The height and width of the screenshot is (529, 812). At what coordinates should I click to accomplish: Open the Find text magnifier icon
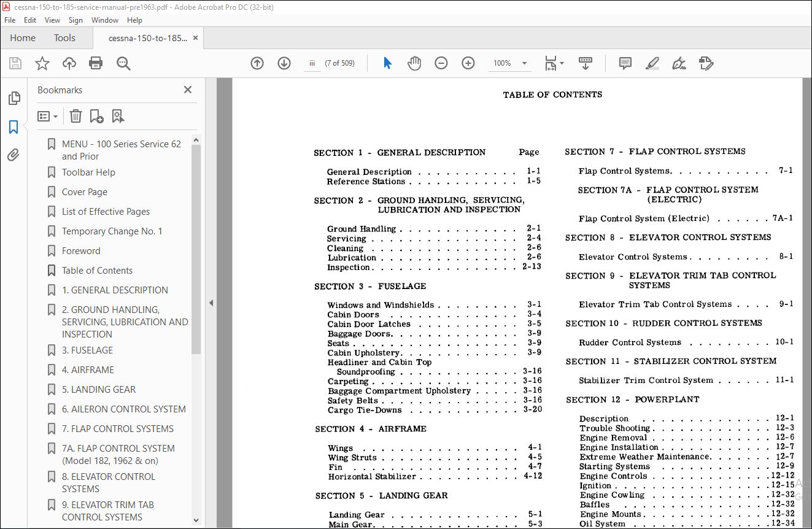click(123, 63)
